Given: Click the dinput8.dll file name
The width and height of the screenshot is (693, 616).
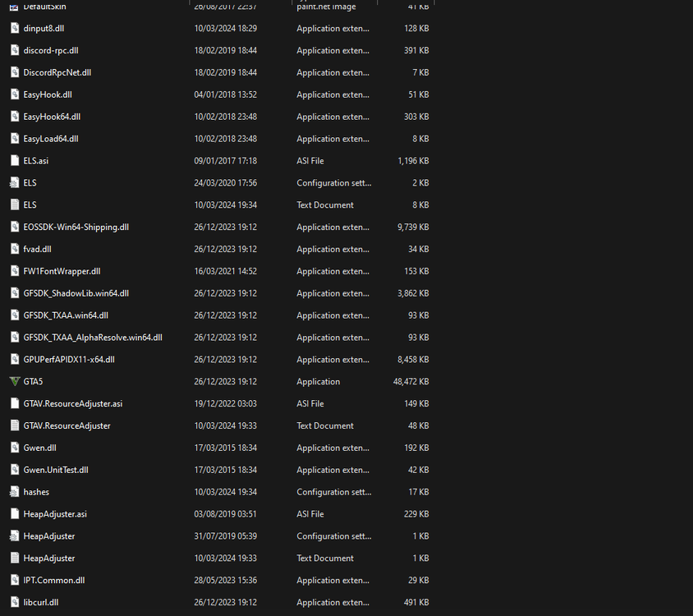Looking at the screenshot, I should click(x=44, y=28).
